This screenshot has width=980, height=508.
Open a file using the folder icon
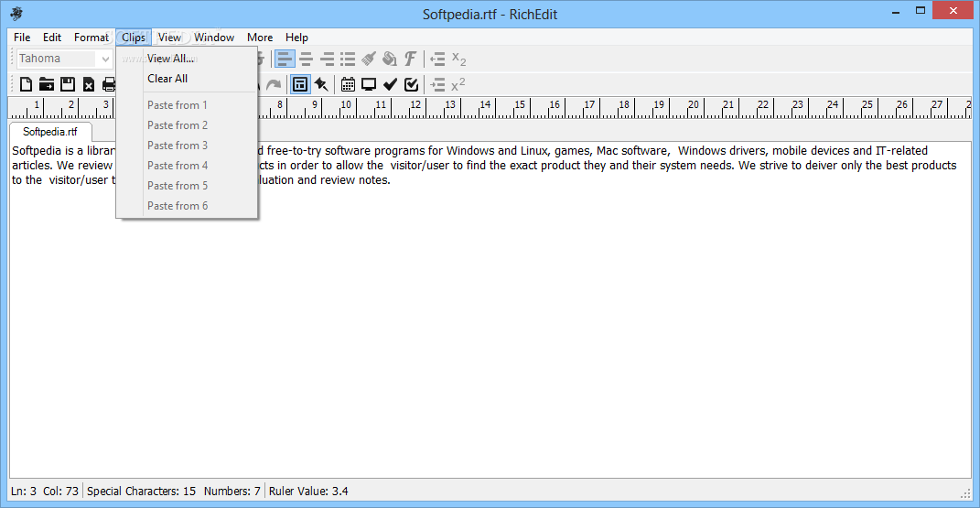(47, 84)
